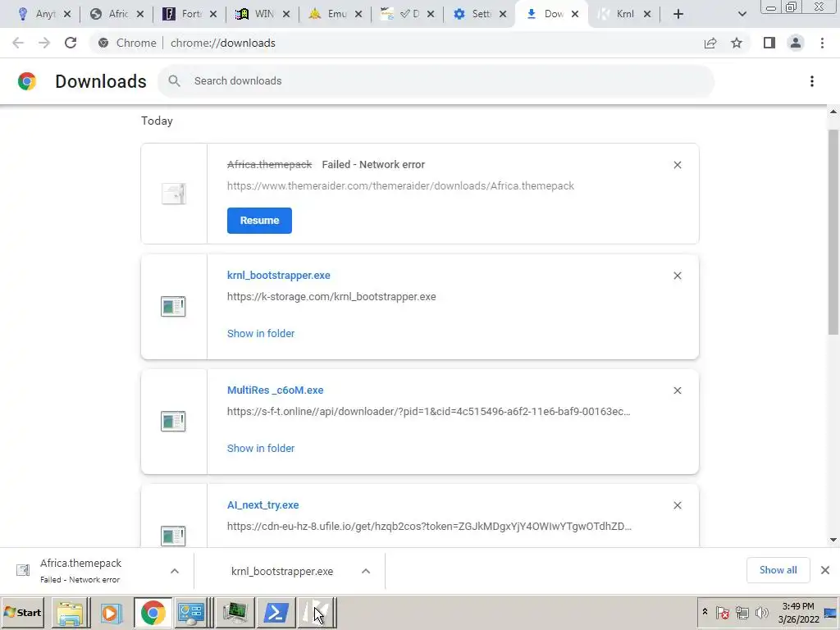Click Show all downloads button

click(x=778, y=570)
